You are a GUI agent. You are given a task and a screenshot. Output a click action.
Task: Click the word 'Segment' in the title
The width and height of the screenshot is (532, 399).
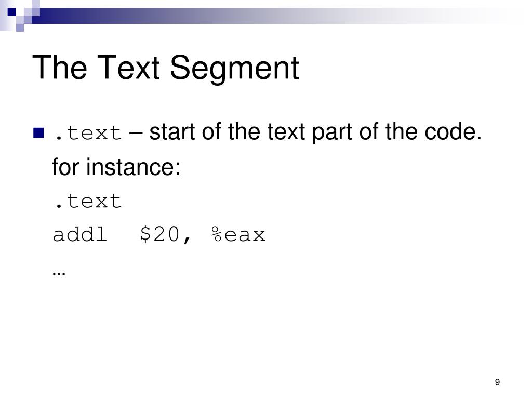click(234, 69)
